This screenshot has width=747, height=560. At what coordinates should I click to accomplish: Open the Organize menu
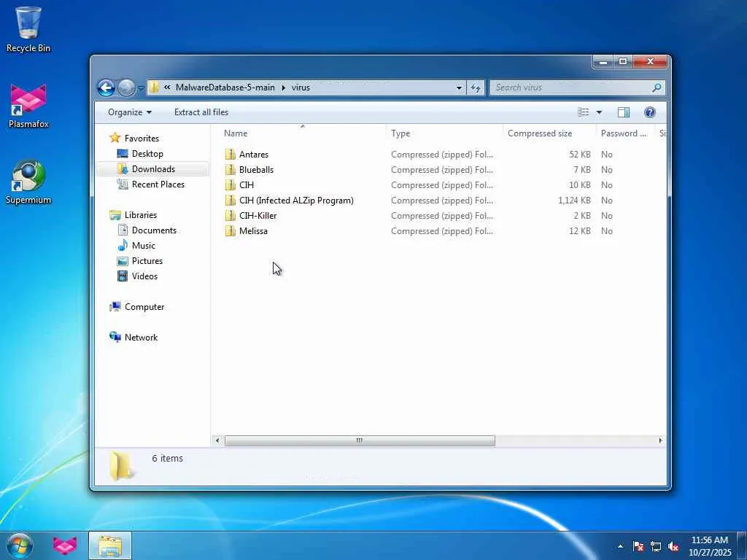click(130, 112)
